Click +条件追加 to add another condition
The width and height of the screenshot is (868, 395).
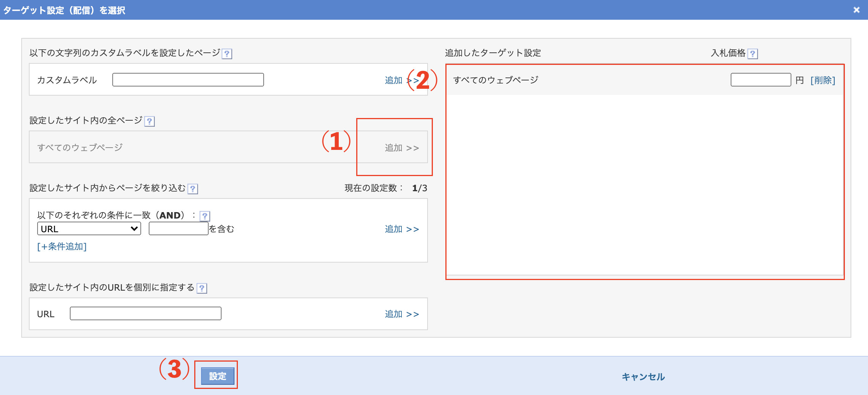click(x=62, y=247)
